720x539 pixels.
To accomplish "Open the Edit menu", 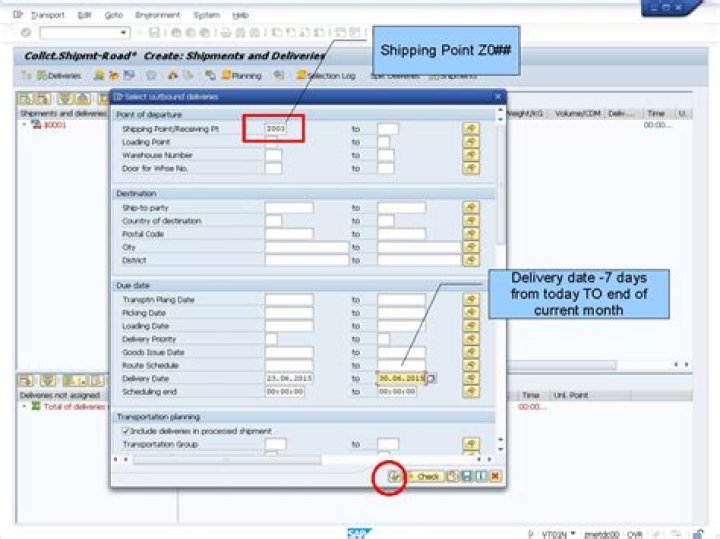I will click(x=84, y=15).
